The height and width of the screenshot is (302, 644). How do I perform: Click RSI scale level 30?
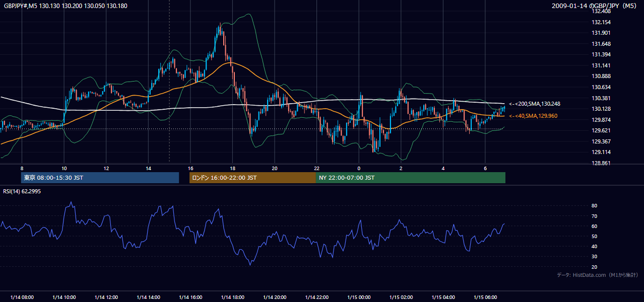595,257
